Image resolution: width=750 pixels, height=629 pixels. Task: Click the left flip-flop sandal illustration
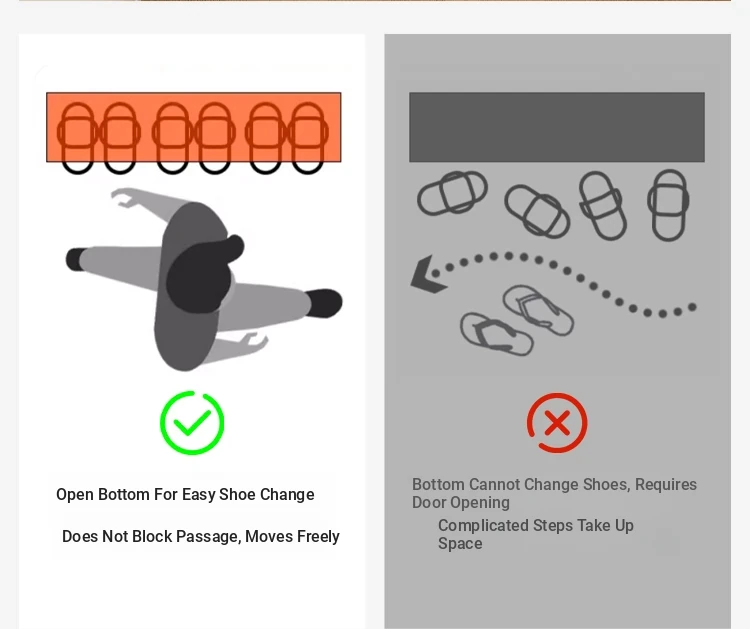point(496,334)
